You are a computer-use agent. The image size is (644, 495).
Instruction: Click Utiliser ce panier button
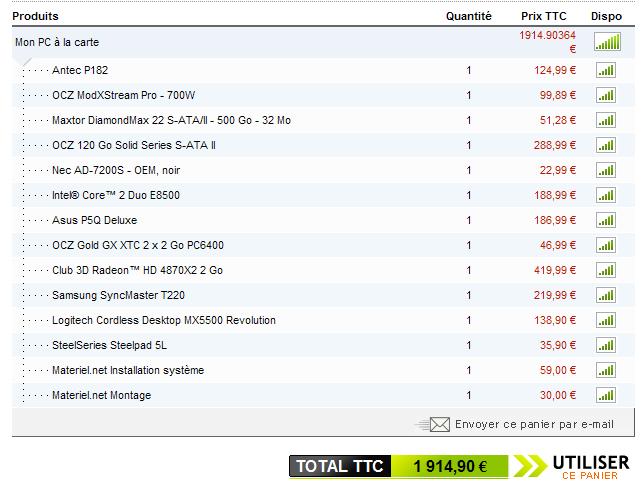click(591, 467)
